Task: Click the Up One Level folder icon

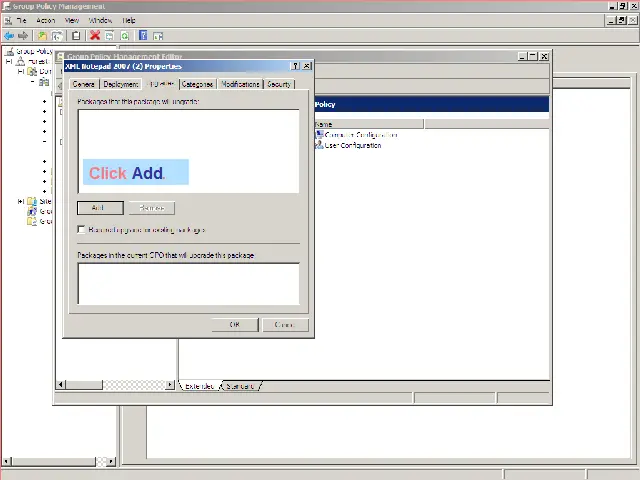Action: [43, 36]
